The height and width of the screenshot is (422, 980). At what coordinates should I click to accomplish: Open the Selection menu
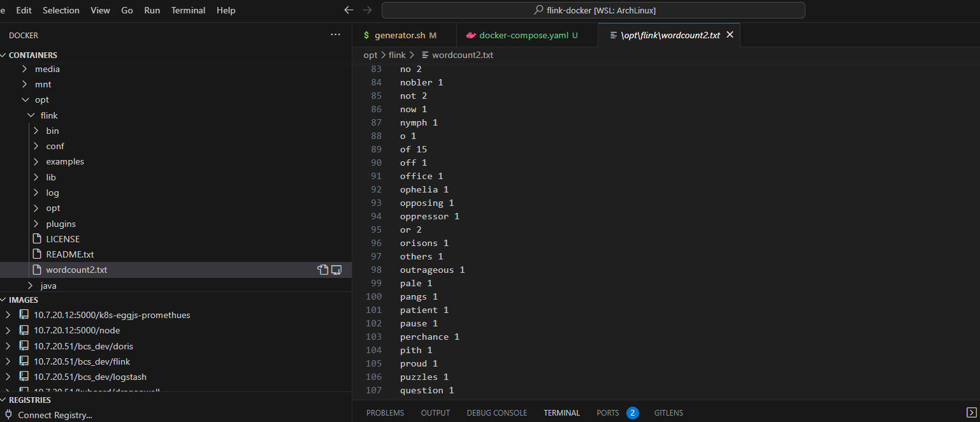(61, 10)
